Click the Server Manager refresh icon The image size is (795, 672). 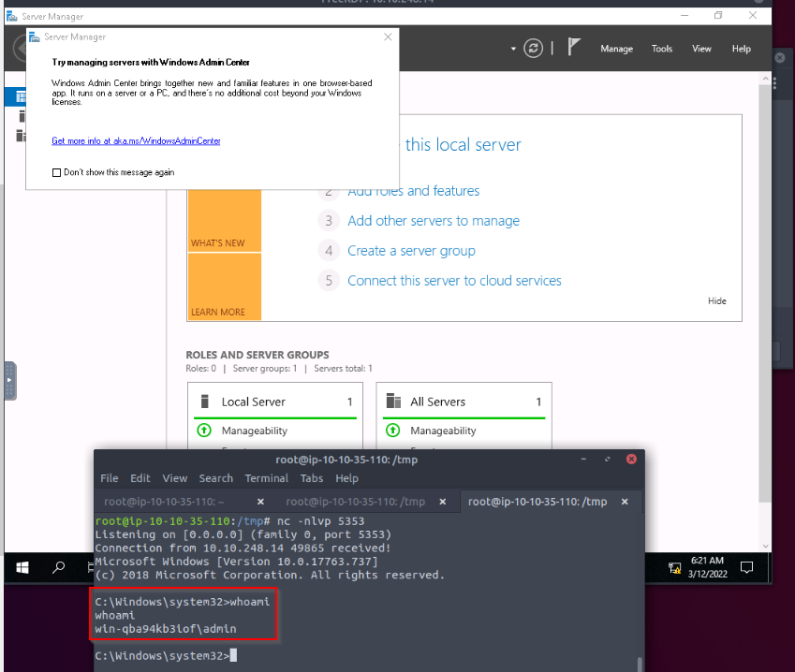(533, 49)
